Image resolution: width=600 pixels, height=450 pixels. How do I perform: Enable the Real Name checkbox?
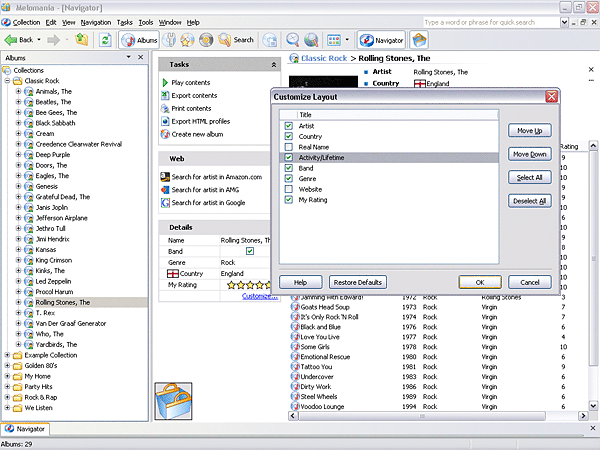289,147
